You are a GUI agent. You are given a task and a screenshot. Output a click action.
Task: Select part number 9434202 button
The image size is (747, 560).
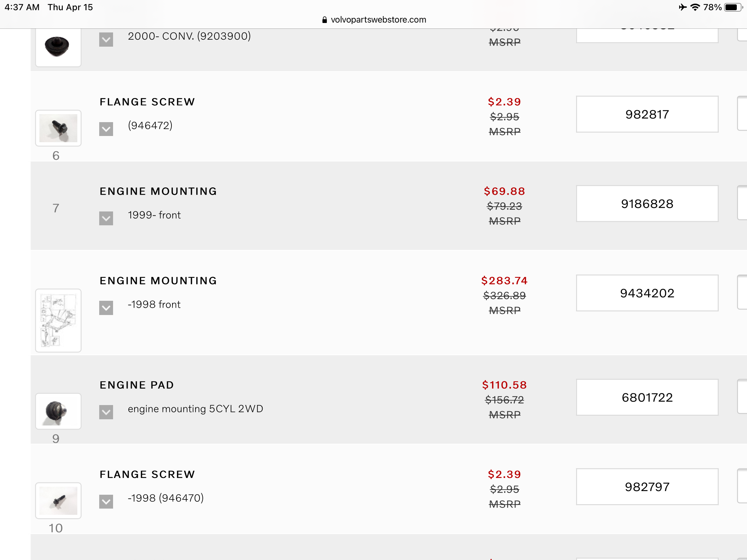[x=647, y=293]
